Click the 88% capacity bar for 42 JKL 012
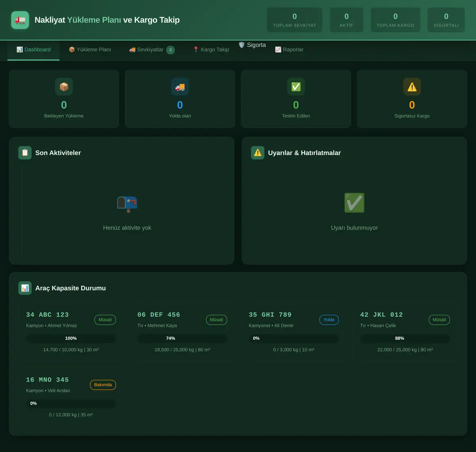This screenshot has height=452, width=476. click(x=405, y=338)
